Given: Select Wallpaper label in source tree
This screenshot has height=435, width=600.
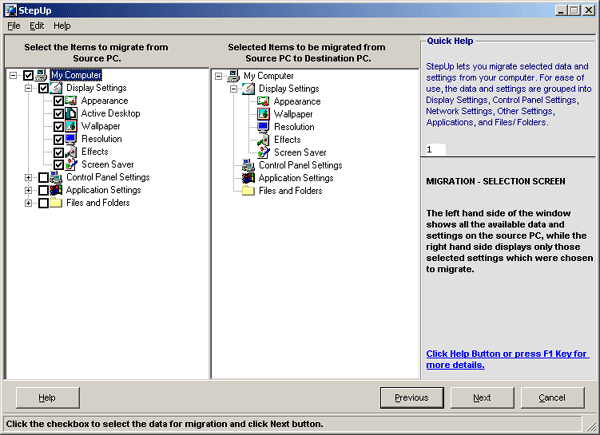Looking at the screenshot, I should point(101,126).
